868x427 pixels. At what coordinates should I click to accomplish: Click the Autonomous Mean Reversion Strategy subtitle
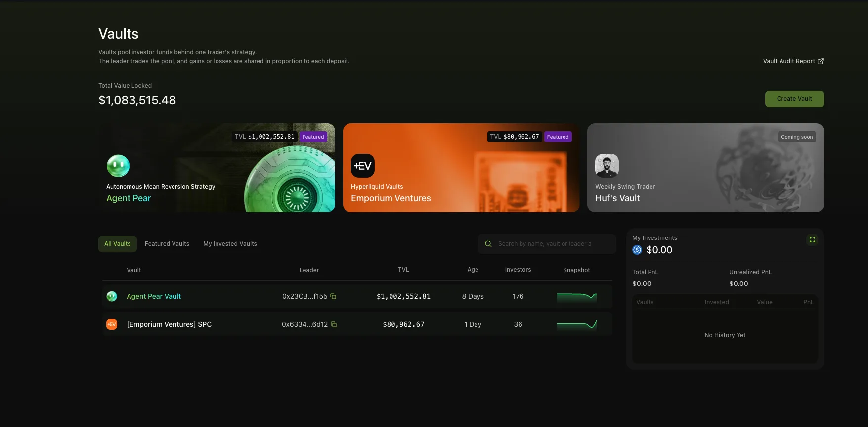(x=161, y=187)
